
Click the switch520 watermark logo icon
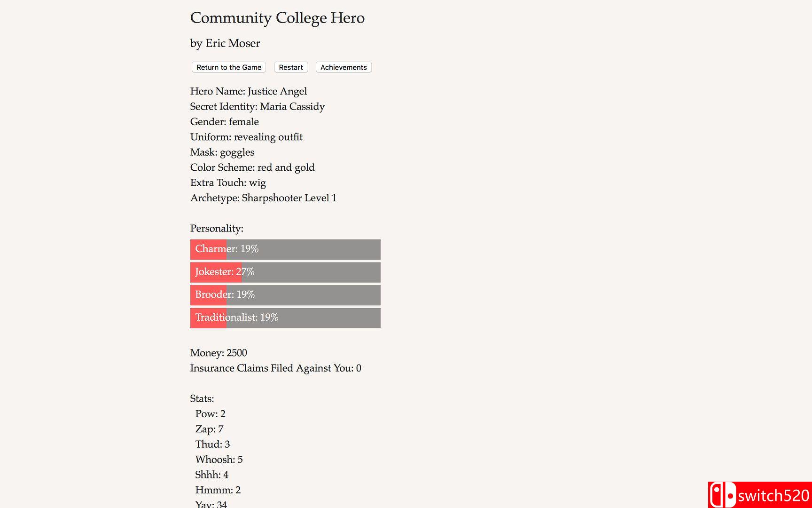(722, 495)
